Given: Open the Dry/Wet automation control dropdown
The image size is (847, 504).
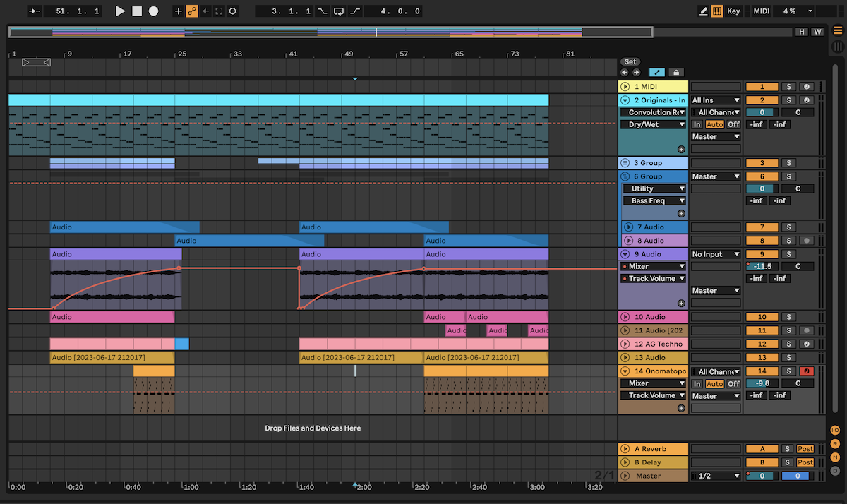Looking at the screenshot, I should click(654, 124).
